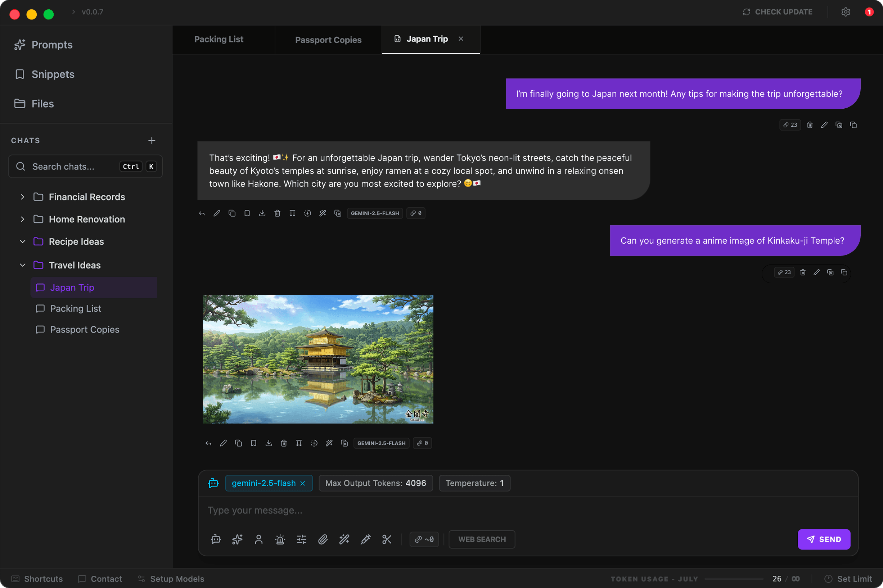This screenshot has height=588, width=883.
Task: Delete the Japan tips text response
Action: pyautogui.click(x=277, y=213)
